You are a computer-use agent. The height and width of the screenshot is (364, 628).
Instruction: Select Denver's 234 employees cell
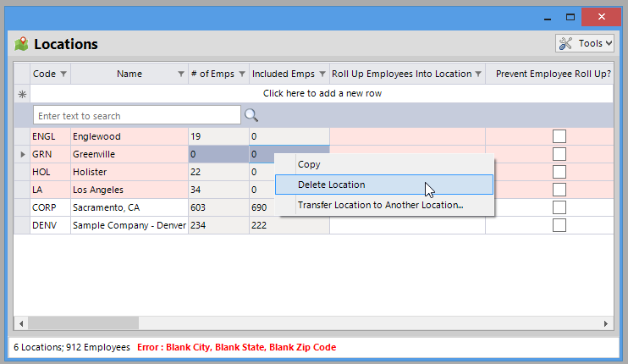218,225
